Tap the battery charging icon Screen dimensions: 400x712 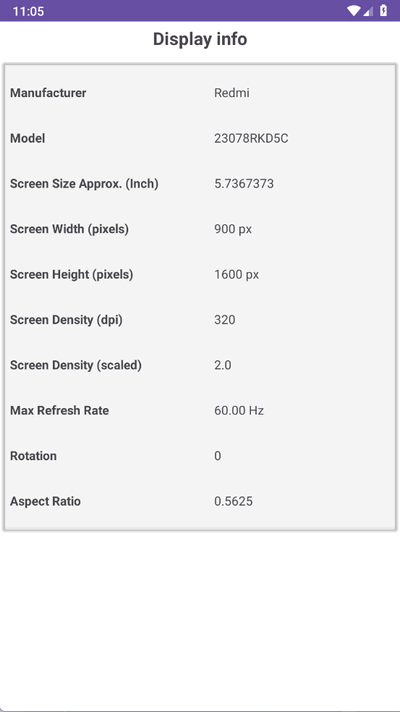click(384, 10)
